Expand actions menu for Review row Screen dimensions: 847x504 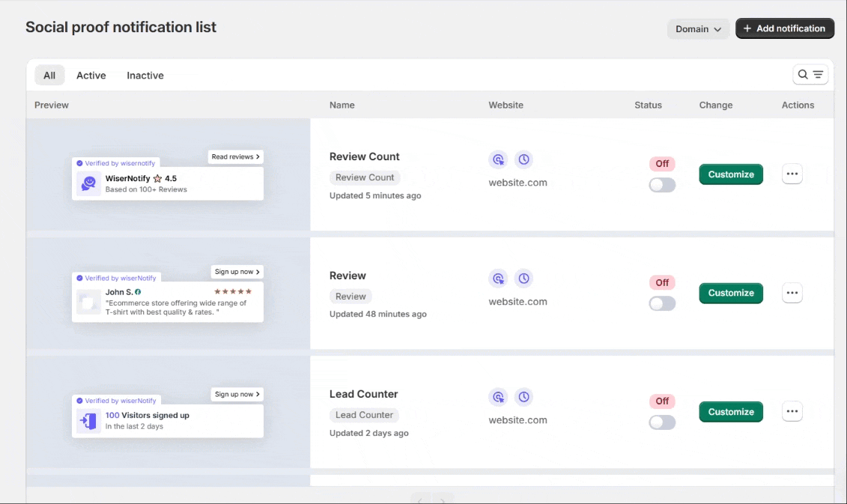pos(792,293)
